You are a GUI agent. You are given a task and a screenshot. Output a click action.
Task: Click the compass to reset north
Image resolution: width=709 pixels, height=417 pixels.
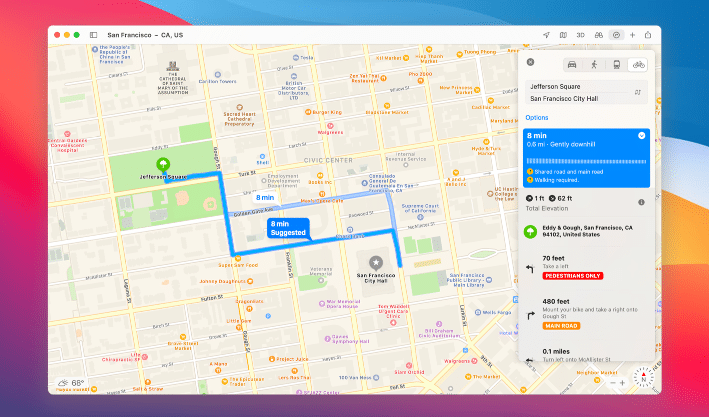pos(642,381)
